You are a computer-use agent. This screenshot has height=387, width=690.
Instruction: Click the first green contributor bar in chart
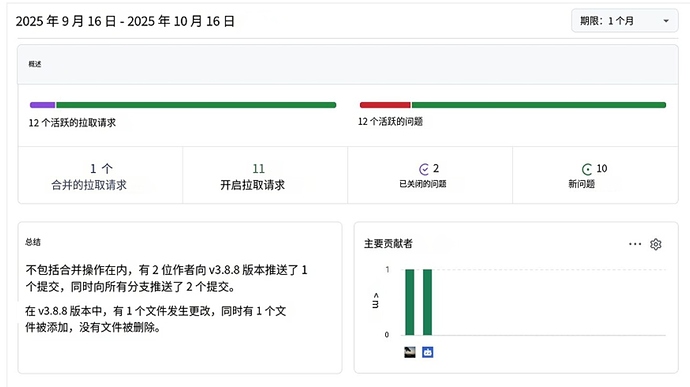tap(410, 302)
